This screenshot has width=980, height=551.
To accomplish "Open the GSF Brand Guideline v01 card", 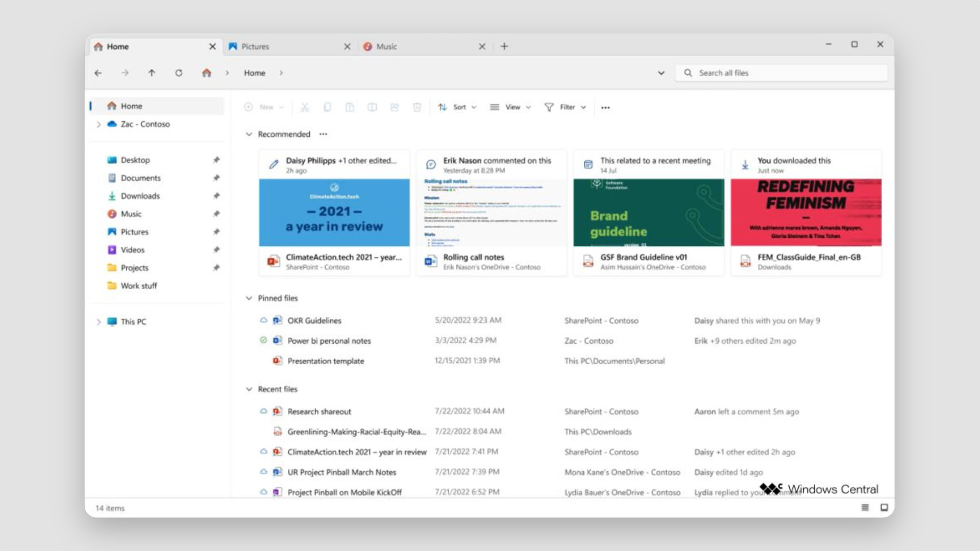I will [649, 213].
